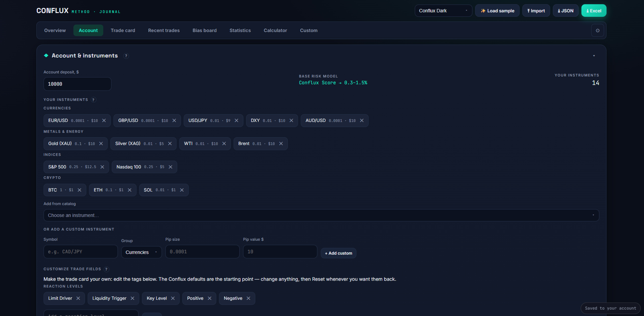Image resolution: width=644 pixels, height=316 pixels.
Task: Show help for Your Instruments label
Action: coord(93,100)
